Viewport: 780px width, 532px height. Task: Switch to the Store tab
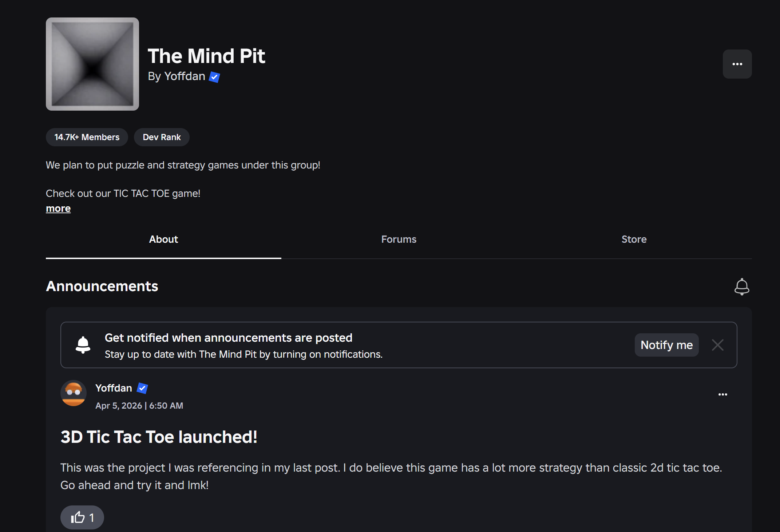click(x=634, y=239)
